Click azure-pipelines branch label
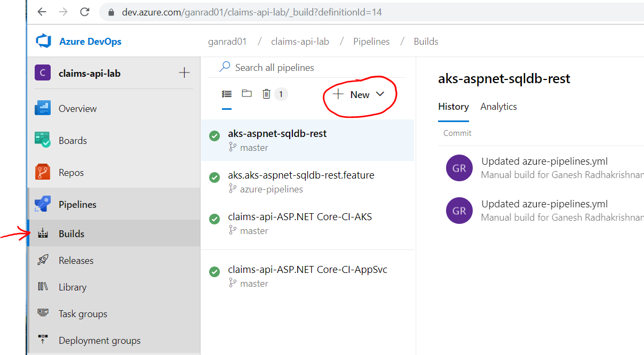 click(x=271, y=189)
